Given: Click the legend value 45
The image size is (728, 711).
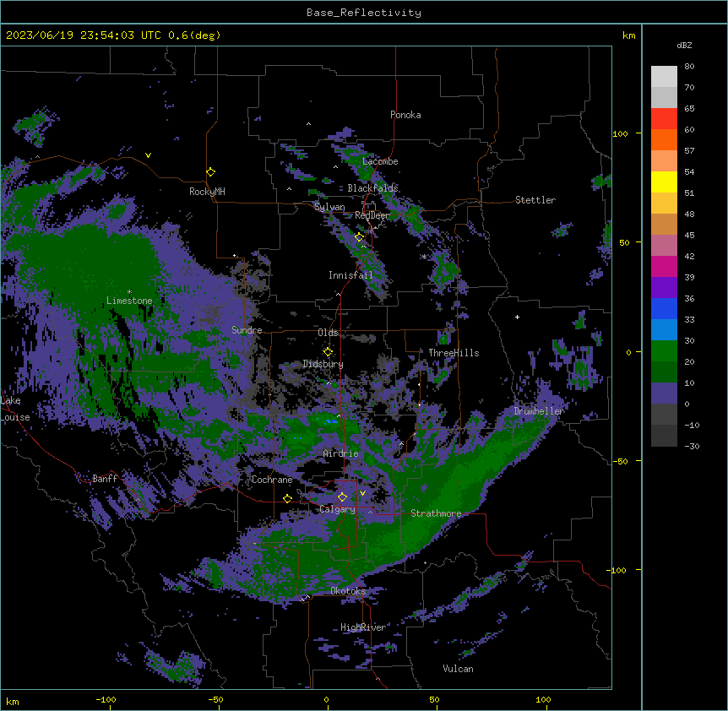Looking at the screenshot, I should pyautogui.click(x=689, y=236).
